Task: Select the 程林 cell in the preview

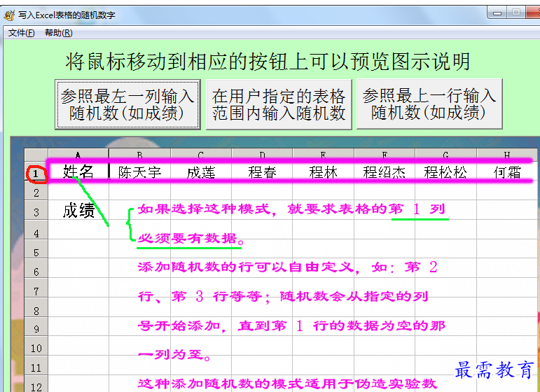Action: (x=323, y=172)
